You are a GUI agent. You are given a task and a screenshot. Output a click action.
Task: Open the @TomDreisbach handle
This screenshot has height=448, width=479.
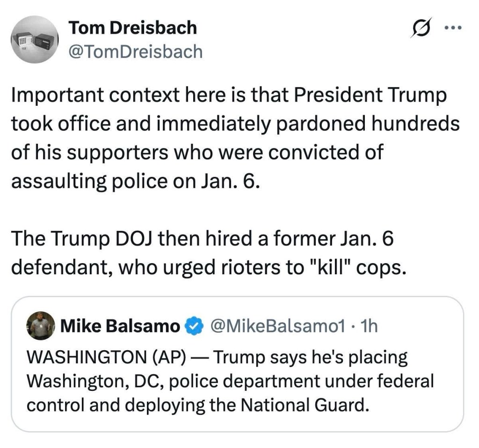[136, 51]
